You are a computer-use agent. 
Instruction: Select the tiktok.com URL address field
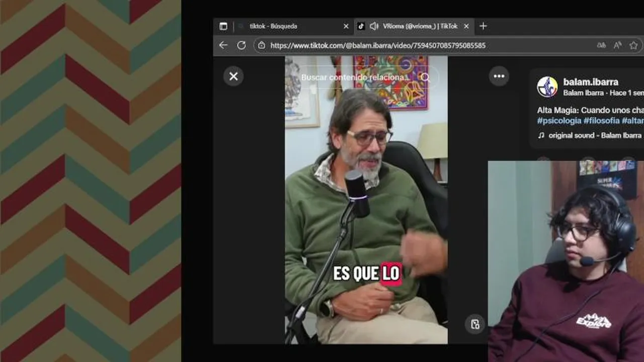pos(378,45)
